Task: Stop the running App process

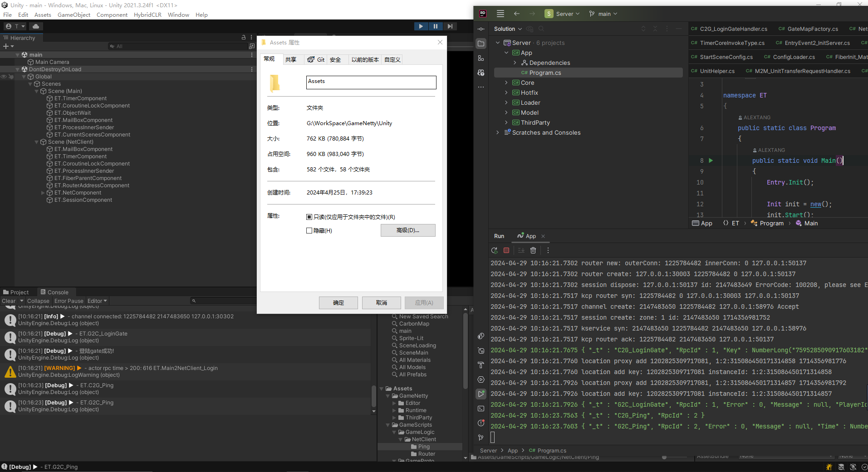Action: tap(507, 250)
